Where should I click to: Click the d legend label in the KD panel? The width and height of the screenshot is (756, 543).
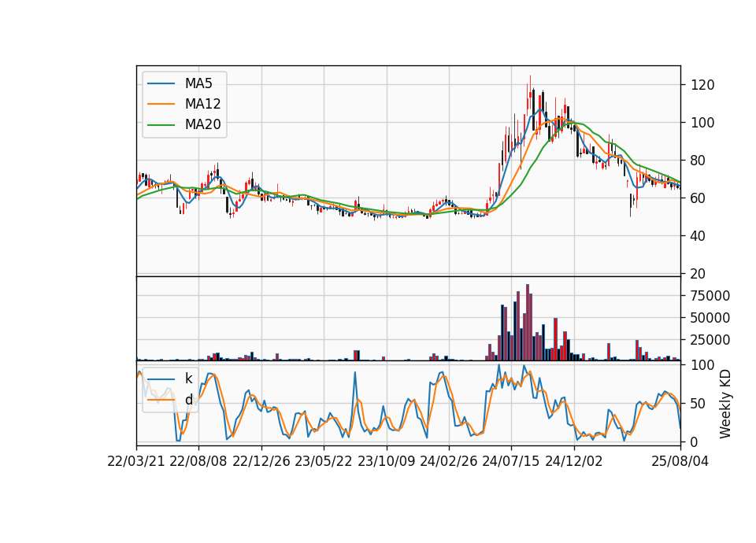click(x=188, y=400)
